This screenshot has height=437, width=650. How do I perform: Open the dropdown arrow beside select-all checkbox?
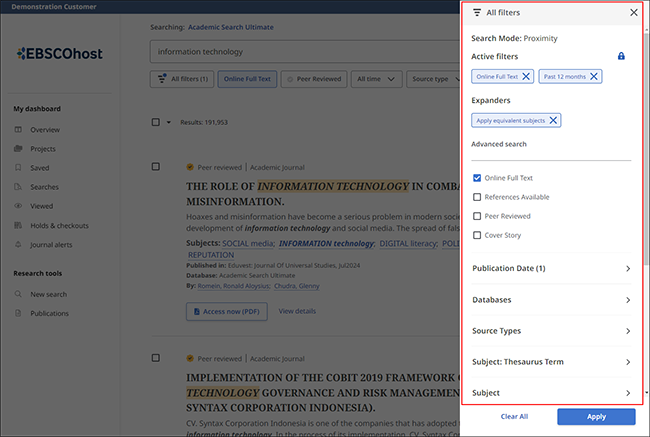coord(169,122)
